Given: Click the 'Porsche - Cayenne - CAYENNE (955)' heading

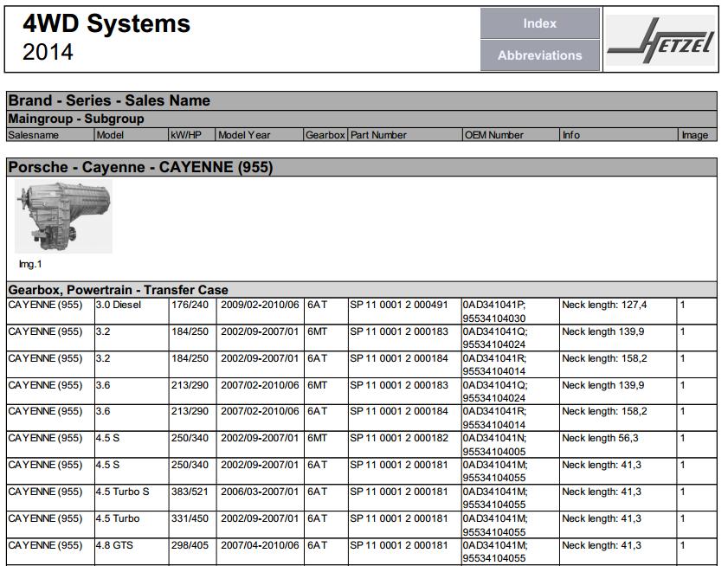Looking at the screenshot, I should tap(140, 167).
